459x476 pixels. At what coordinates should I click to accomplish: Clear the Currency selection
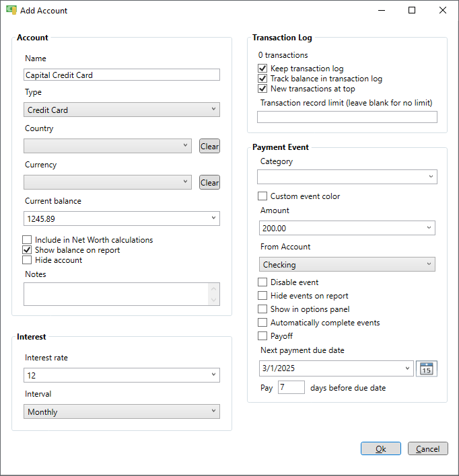point(209,182)
